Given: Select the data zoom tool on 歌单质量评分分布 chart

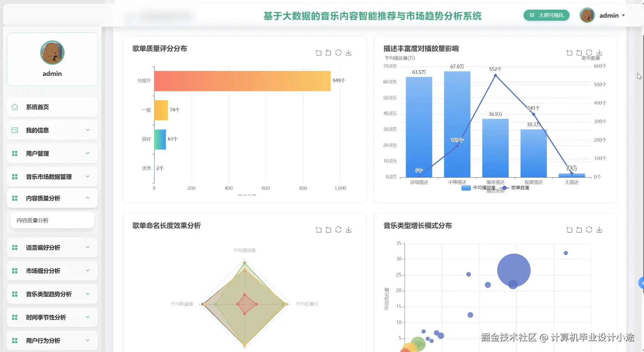Looking at the screenshot, I should click(x=319, y=53).
